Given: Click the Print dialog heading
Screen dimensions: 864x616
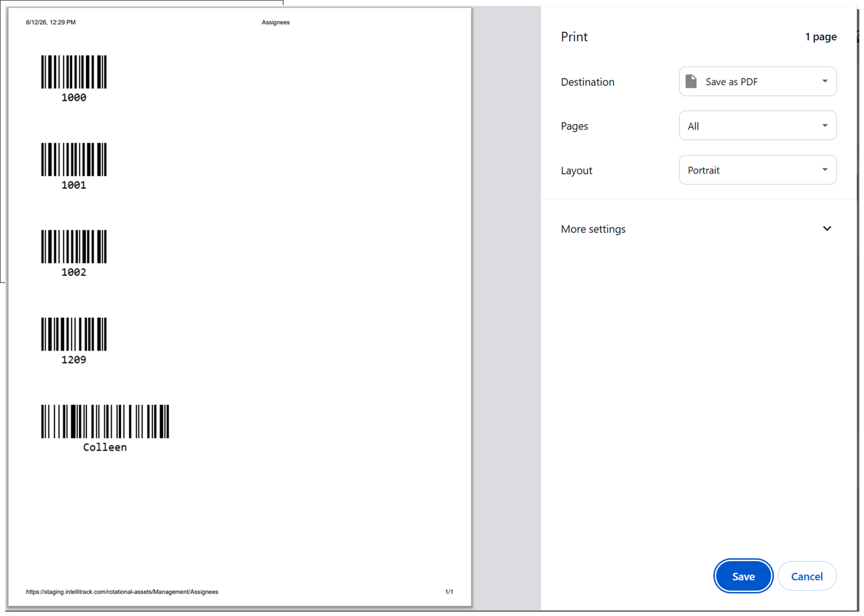Looking at the screenshot, I should coord(574,36).
